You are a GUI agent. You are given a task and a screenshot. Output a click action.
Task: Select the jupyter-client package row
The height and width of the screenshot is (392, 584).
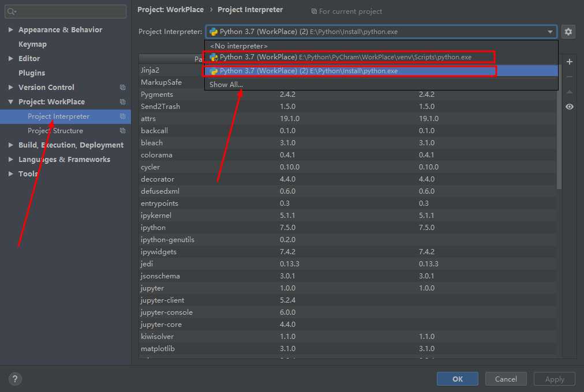pyautogui.click(x=348, y=300)
